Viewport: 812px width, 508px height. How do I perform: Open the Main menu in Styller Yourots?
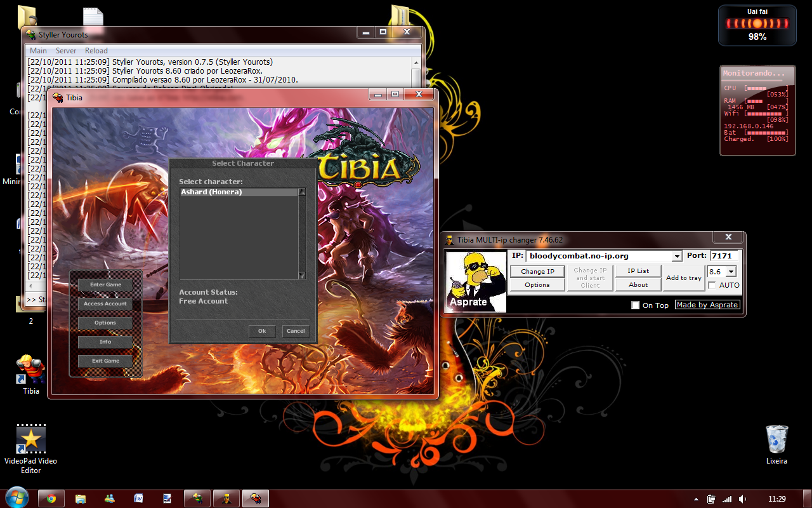[x=38, y=51]
